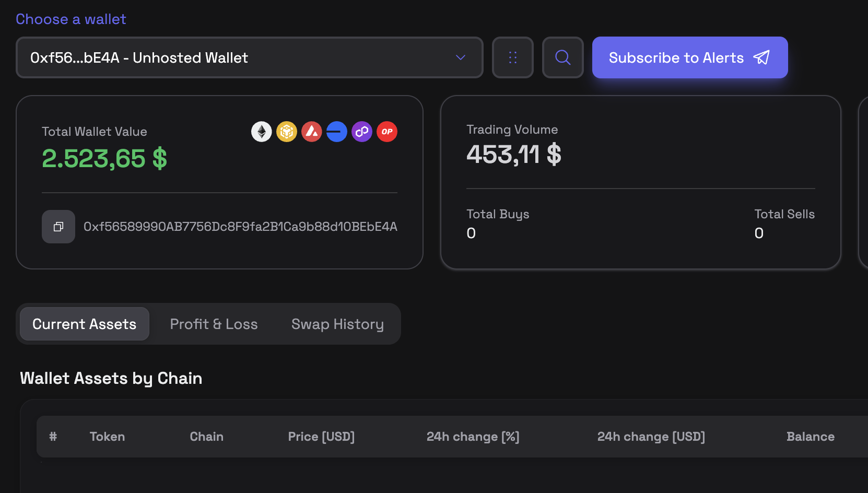868x493 pixels.
Task: Open the six-dot options button
Action: tap(513, 57)
